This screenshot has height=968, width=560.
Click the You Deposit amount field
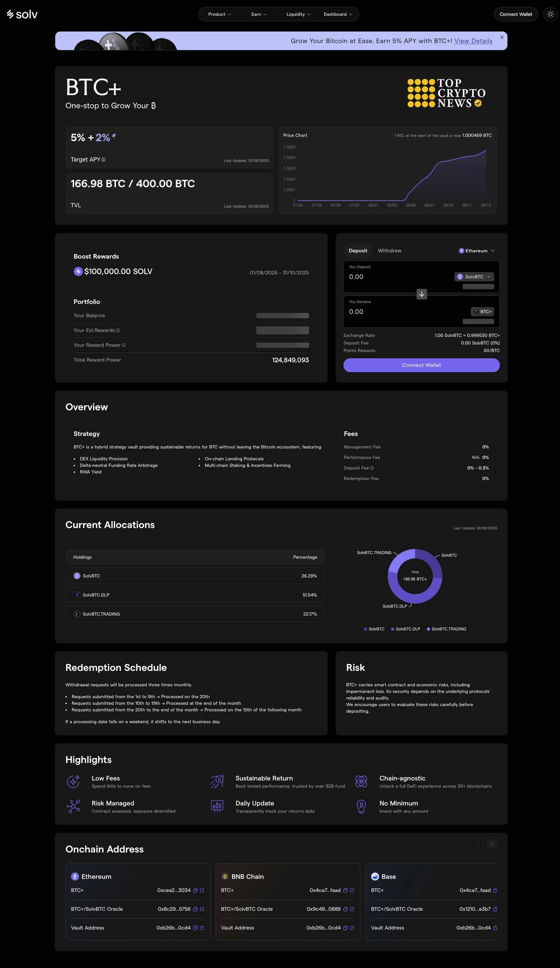[399, 277]
